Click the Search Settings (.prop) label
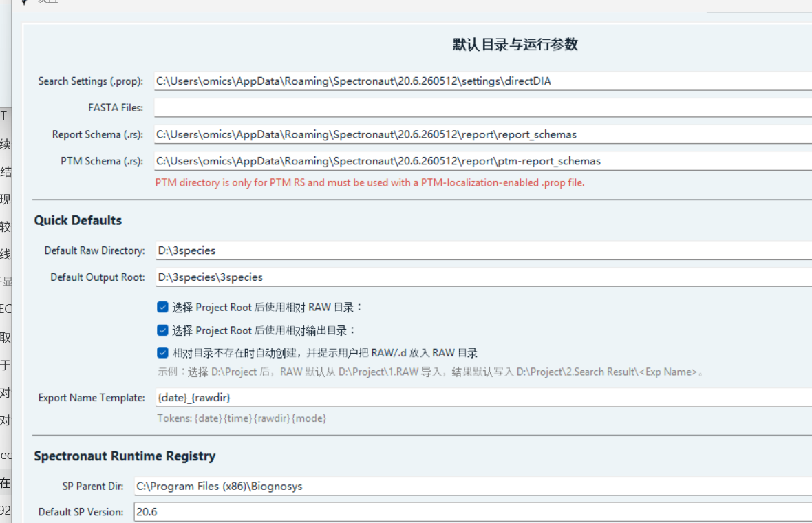Viewport: 812px width, 523px height. (x=91, y=81)
